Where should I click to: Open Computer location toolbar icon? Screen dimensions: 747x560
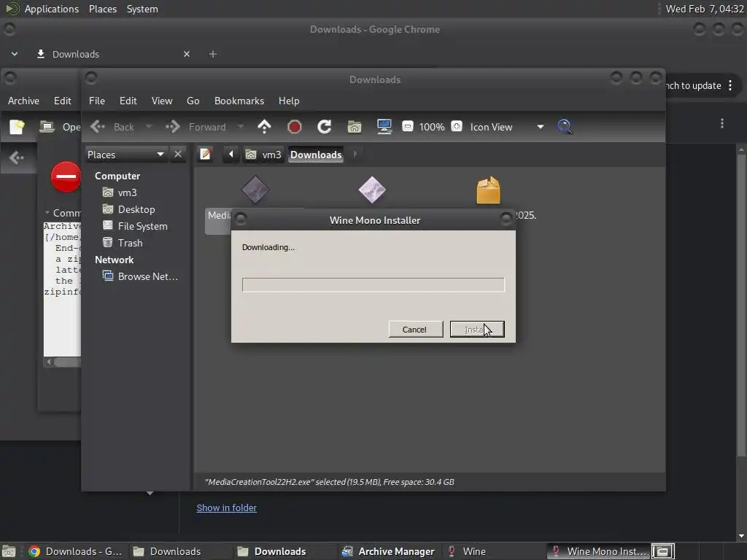pyautogui.click(x=384, y=127)
